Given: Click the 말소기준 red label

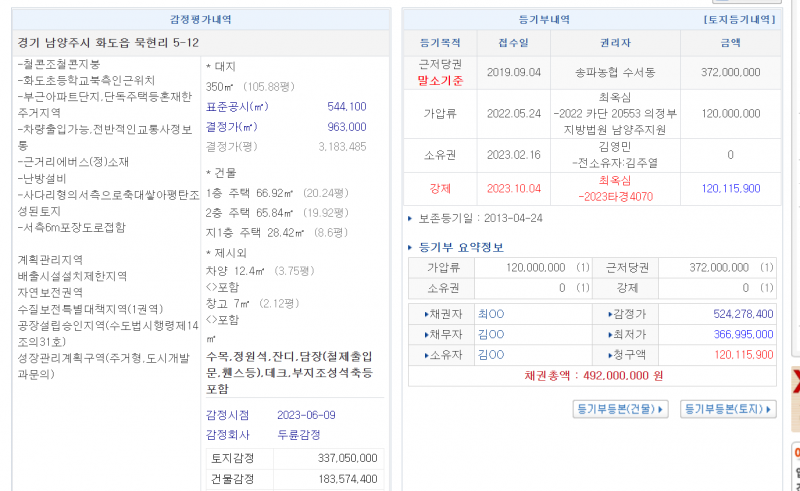Looking at the screenshot, I should tap(440, 80).
